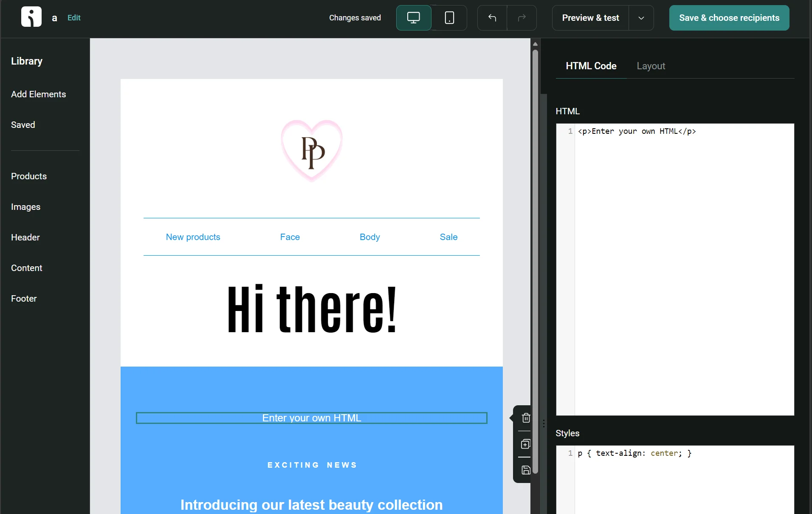Click the Face navigation link
Image resolution: width=812 pixels, height=514 pixels.
pyautogui.click(x=290, y=237)
